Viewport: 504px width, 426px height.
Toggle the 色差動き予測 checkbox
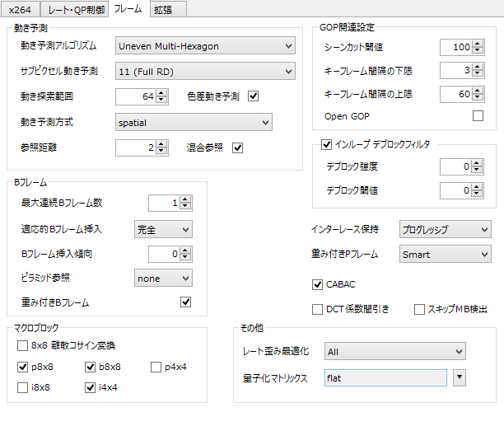pyautogui.click(x=254, y=96)
